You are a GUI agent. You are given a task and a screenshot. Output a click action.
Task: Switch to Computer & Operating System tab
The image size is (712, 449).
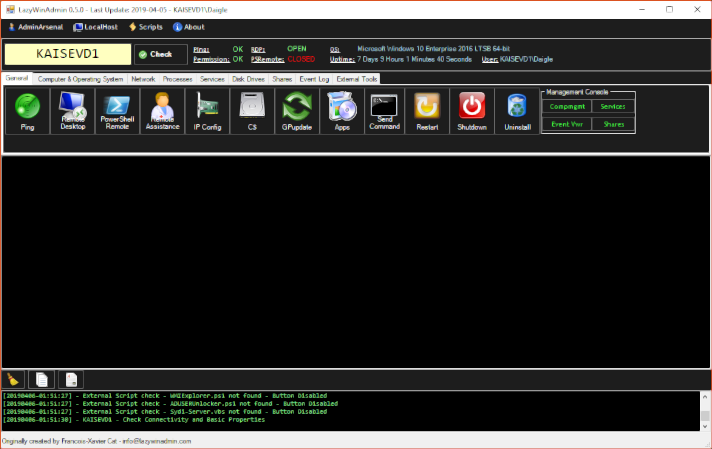[80, 79]
